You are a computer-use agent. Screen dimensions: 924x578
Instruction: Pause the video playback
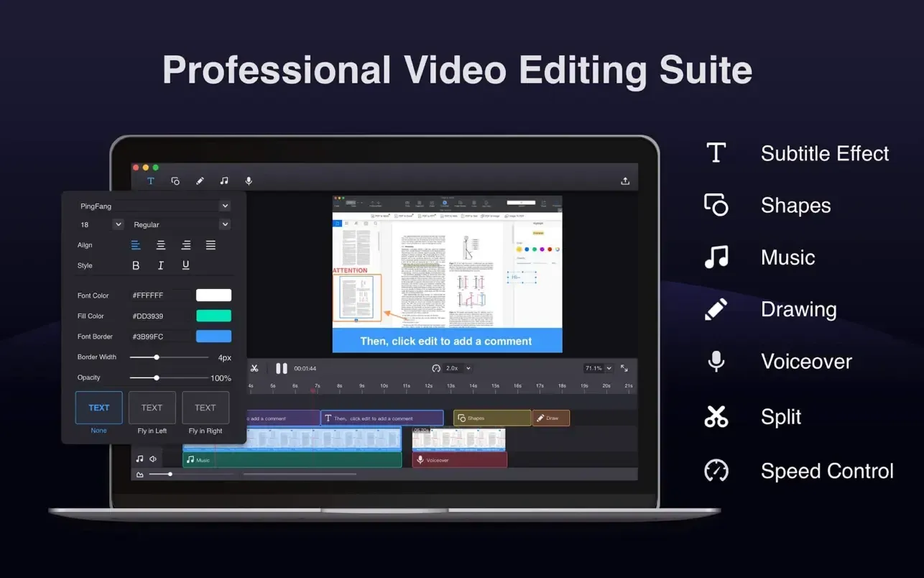282,368
